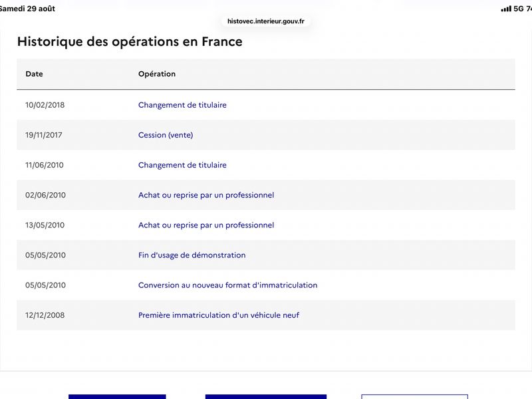Click the white outlined button at page bottom
The height and width of the screenshot is (399, 532).
coord(414,396)
